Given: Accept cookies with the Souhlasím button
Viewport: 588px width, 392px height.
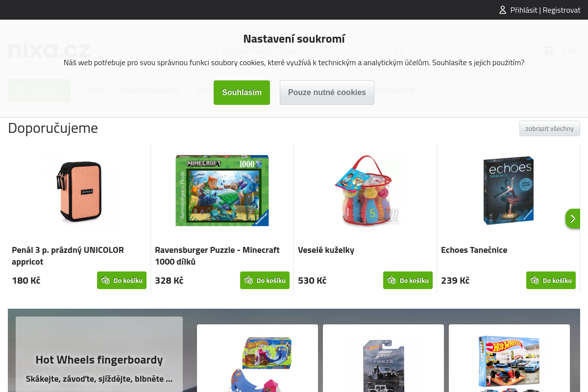Looking at the screenshot, I should (x=242, y=93).
